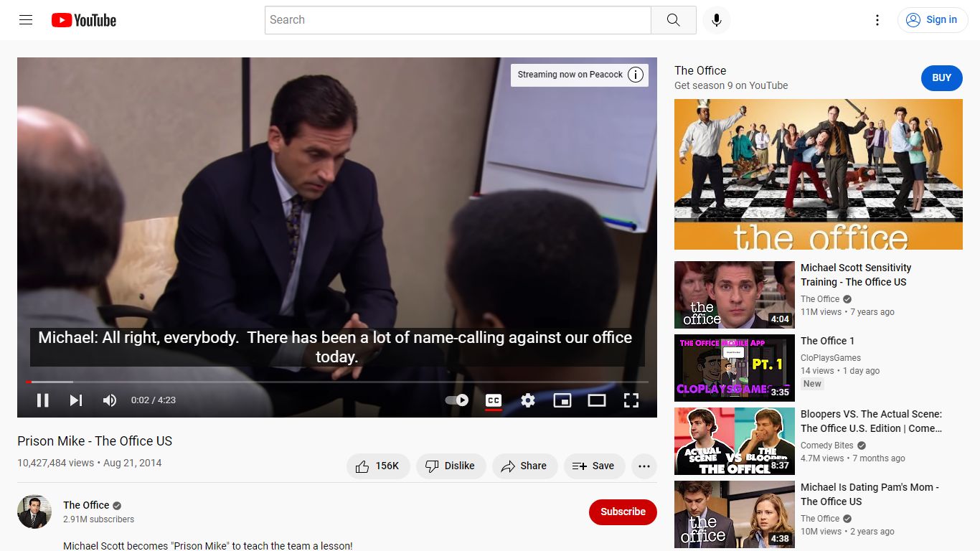Pause the video

tap(43, 400)
